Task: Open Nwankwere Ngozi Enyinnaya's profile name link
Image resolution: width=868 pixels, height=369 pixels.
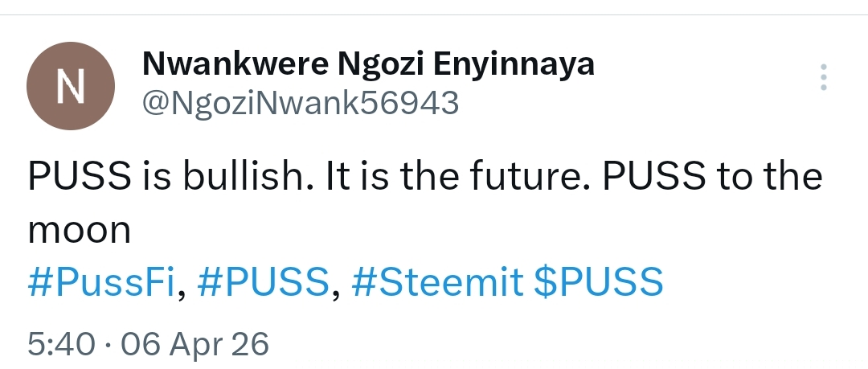Action: click(368, 64)
